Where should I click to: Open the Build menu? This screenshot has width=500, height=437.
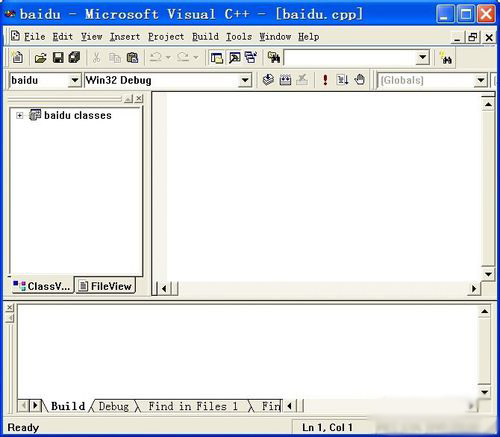(x=205, y=37)
